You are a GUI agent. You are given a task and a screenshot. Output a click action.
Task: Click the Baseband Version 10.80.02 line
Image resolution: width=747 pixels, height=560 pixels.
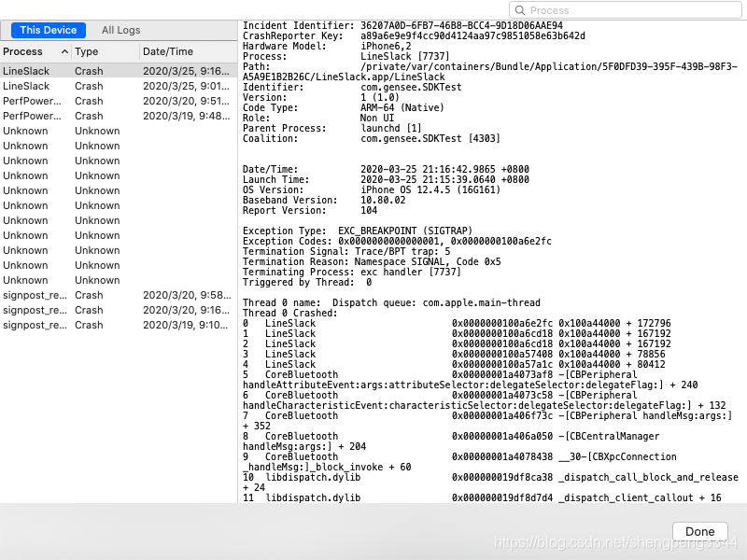tap(324, 200)
